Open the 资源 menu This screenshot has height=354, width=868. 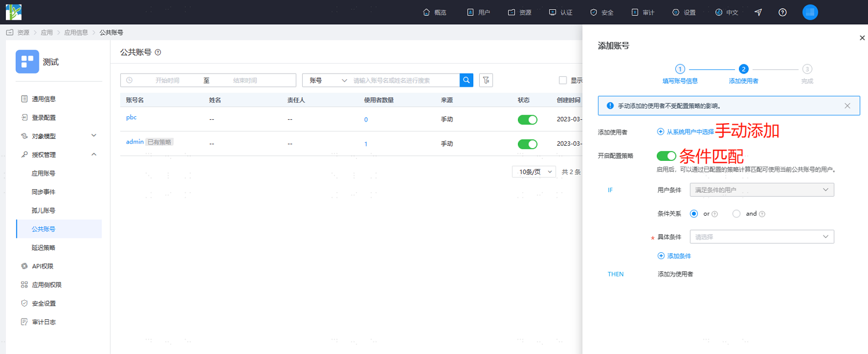tap(520, 12)
